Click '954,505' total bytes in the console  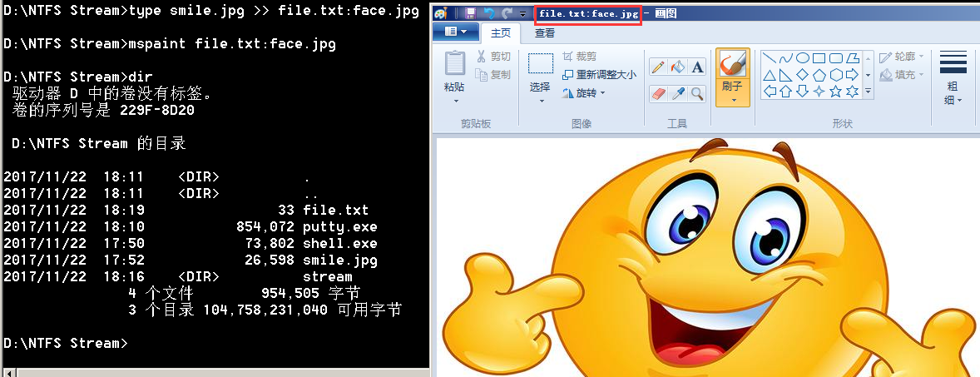[x=290, y=293]
